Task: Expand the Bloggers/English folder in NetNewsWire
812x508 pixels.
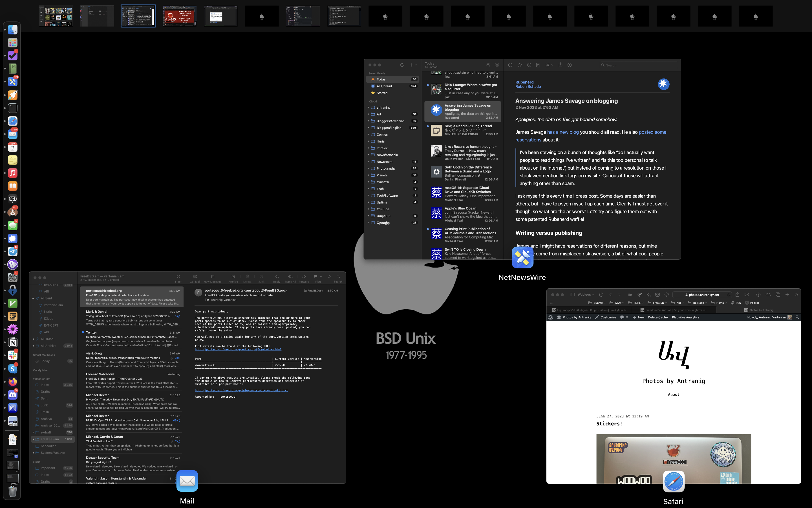Action: pos(368,128)
